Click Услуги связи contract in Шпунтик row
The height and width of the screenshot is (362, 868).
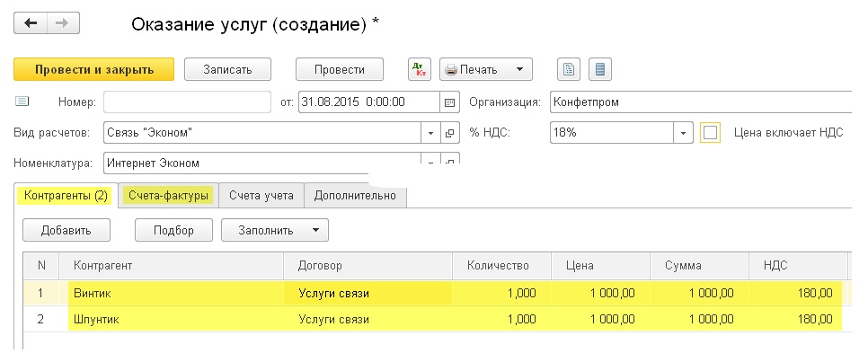tap(368, 320)
